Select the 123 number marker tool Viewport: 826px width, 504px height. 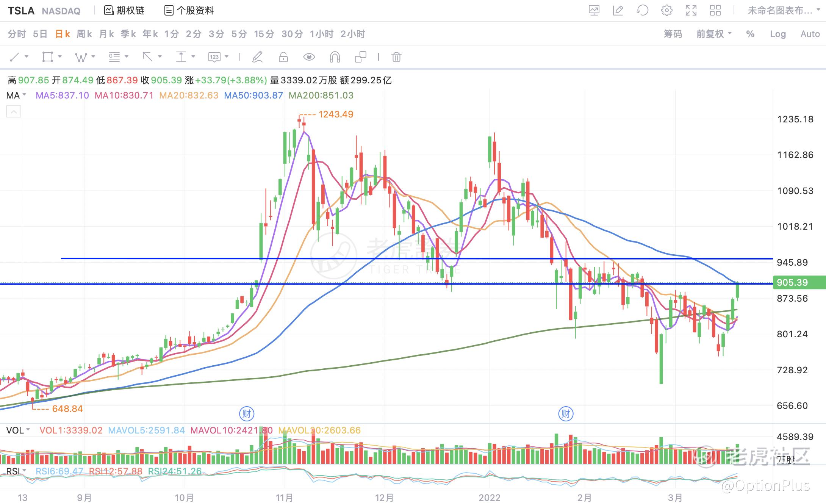(214, 57)
